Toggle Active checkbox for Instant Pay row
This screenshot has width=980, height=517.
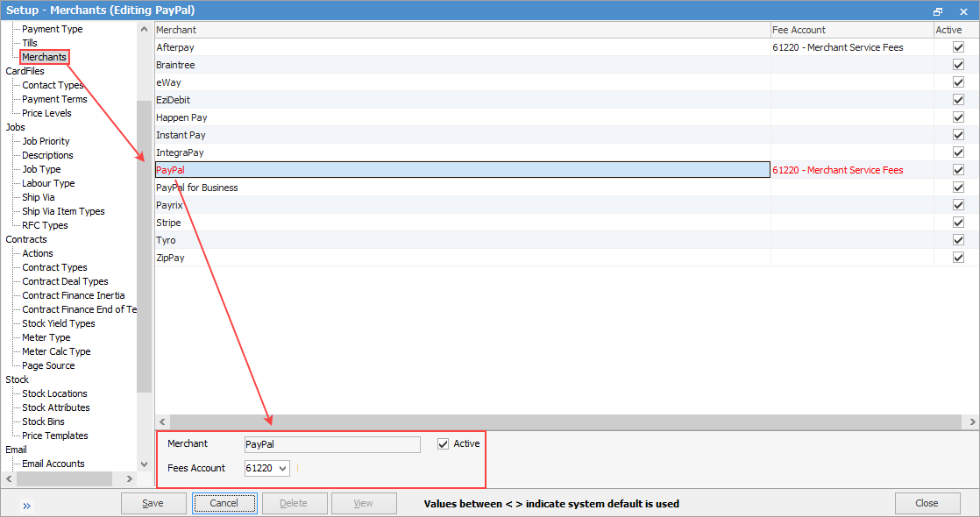[x=958, y=134]
